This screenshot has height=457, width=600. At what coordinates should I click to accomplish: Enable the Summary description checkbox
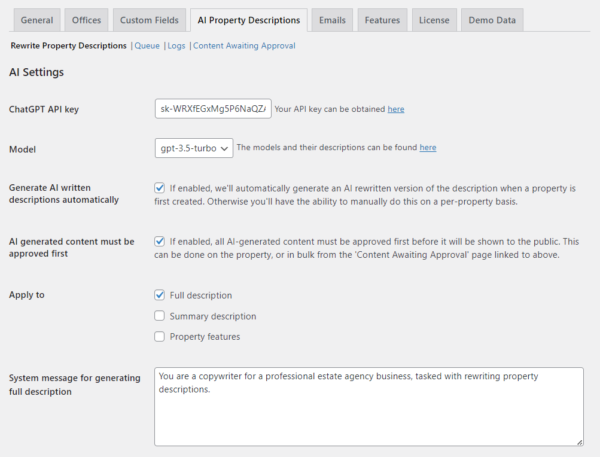(160, 316)
